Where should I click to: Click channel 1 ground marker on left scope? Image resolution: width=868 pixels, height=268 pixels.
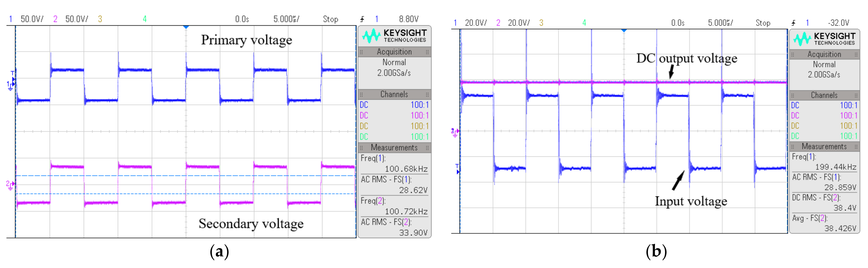click(x=10, y=85)
